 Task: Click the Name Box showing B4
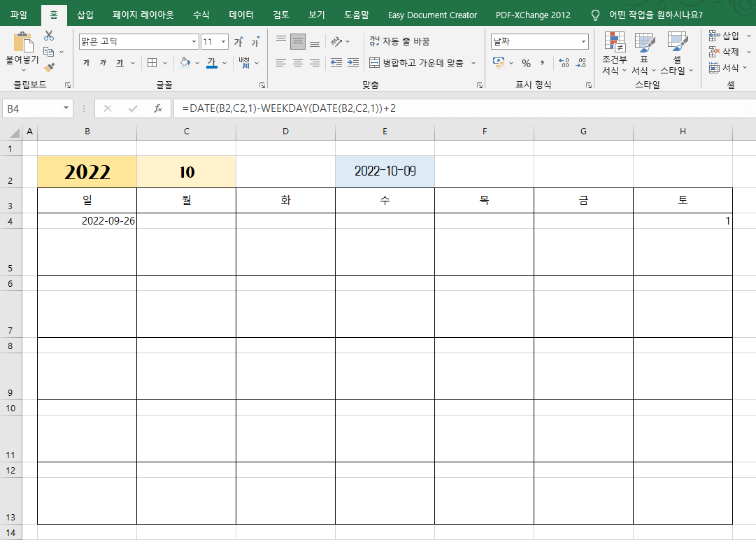(32, 108)
